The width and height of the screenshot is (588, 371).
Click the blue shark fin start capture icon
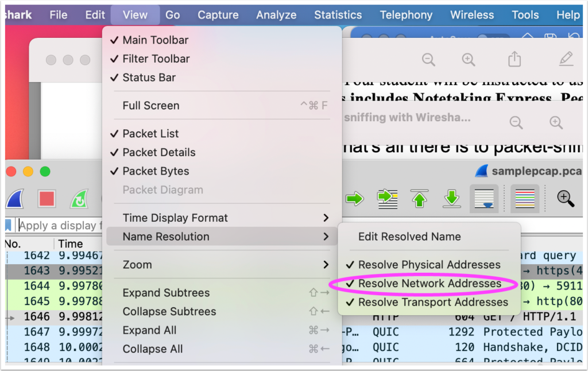pyautogui.click(x=15, y=199)
